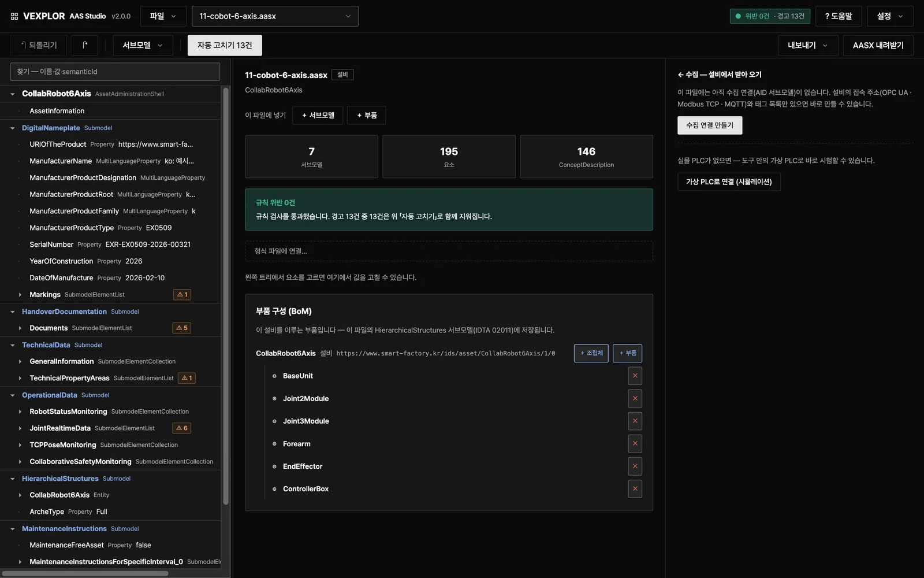The image size is (924, 578).
Task: Remove the Joint2Module part with X
Action: pos(635,398)
